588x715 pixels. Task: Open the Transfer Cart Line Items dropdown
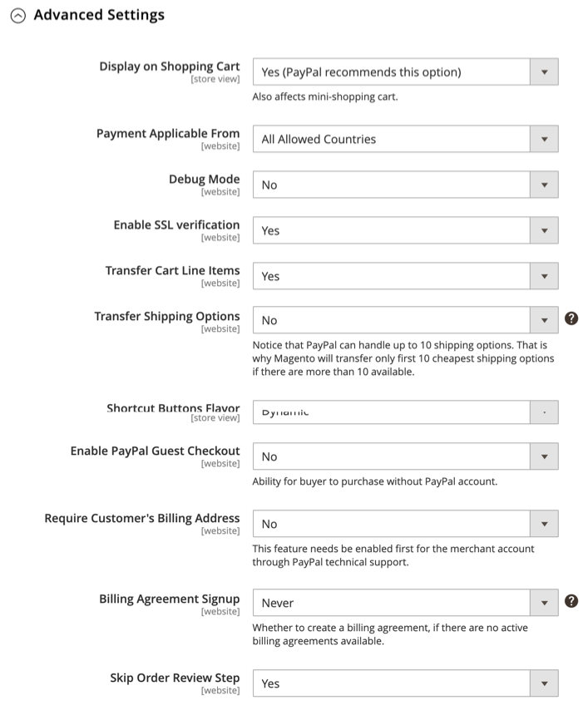tap(404, 276)
